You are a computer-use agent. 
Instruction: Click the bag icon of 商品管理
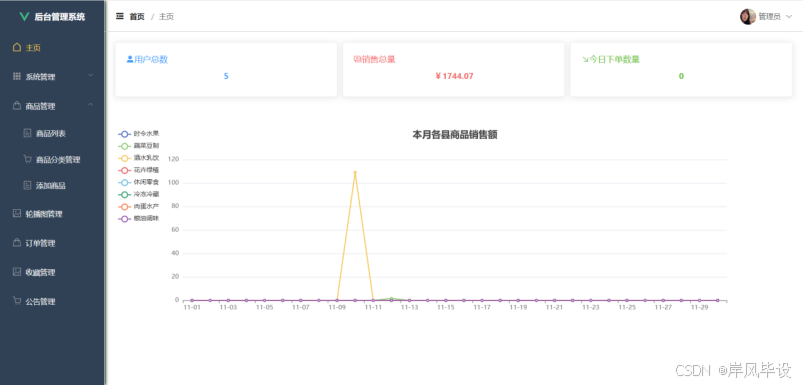[17, 105]
